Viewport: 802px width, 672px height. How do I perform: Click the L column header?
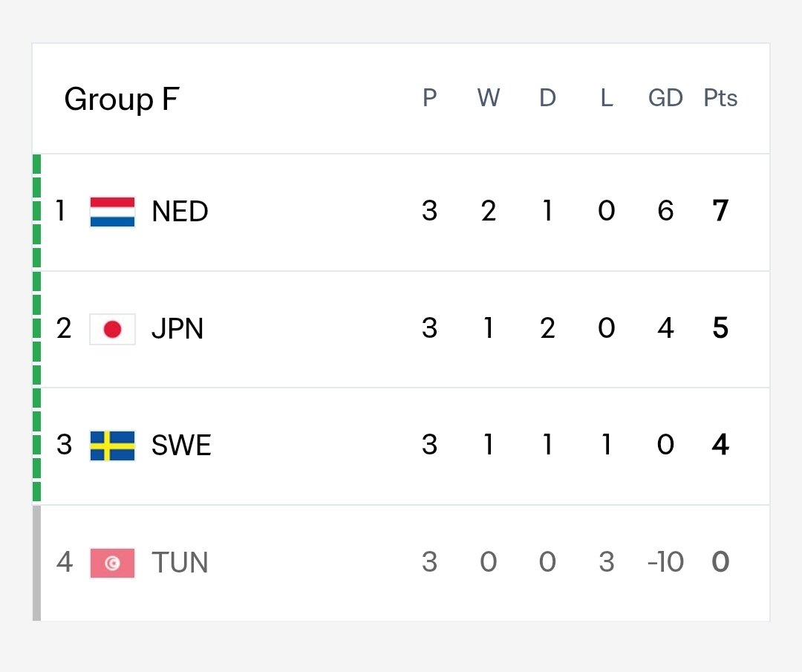tap(607, 98)
